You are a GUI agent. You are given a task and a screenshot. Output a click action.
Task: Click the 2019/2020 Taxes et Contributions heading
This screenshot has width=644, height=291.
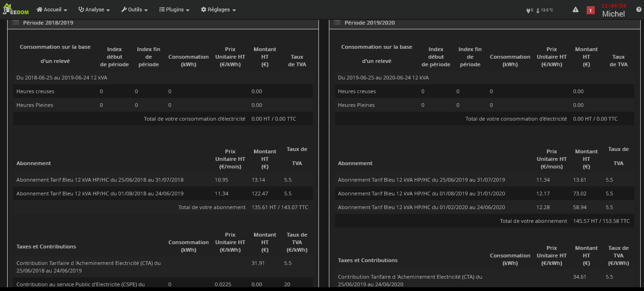(x=368, y=260)
